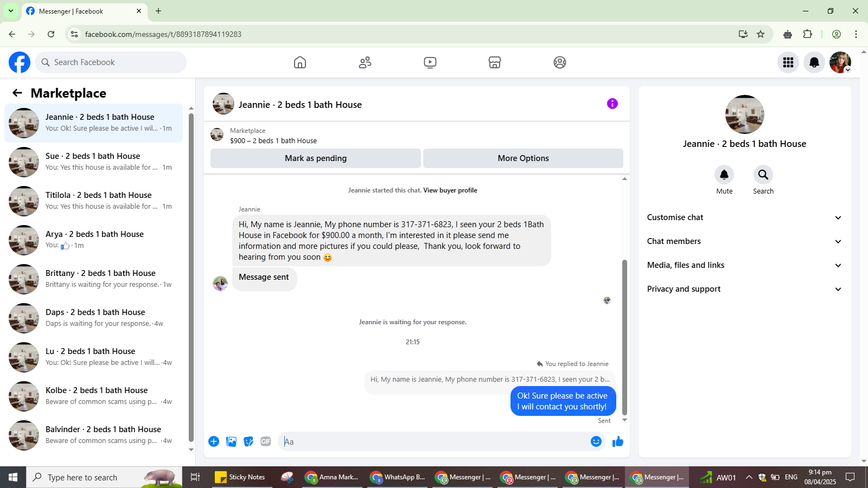The width and height of the screenshot is (868, 488).
Task: Open the Kolbe conversation
Action: pos(93,396)
